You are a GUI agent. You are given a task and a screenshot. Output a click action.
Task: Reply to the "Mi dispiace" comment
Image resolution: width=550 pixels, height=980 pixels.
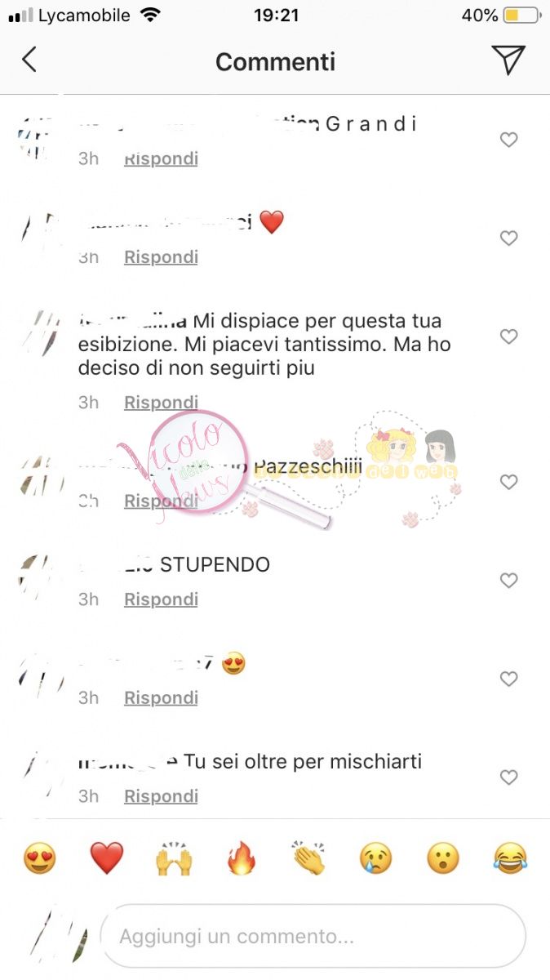(161, 402)
